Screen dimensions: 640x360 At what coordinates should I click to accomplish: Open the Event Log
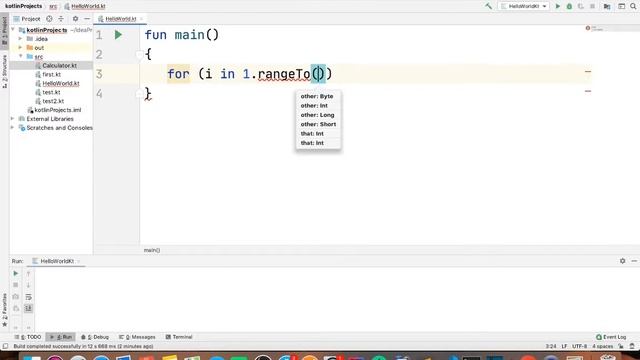click(611, 337)
